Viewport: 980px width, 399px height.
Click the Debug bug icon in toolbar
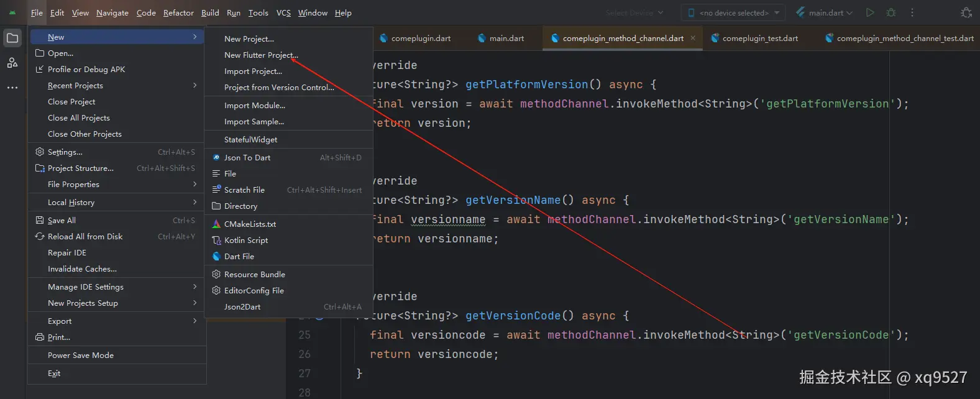[891, 12]
